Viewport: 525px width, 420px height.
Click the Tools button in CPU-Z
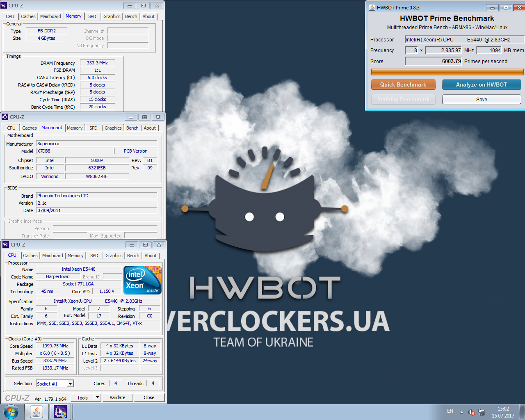[82, 397]
